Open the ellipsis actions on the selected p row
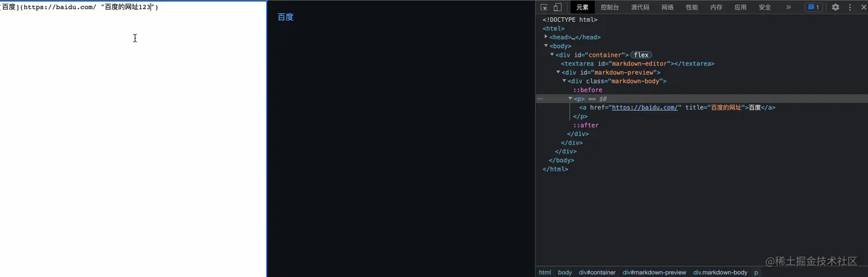868x277 pixels. click(540, 99)
